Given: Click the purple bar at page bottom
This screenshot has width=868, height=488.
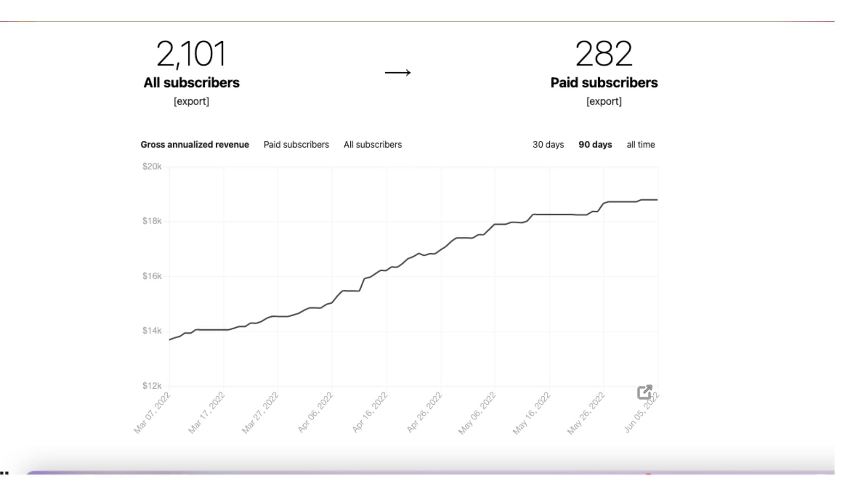Looking at the screenshot, I should click(x=429, y=473).
